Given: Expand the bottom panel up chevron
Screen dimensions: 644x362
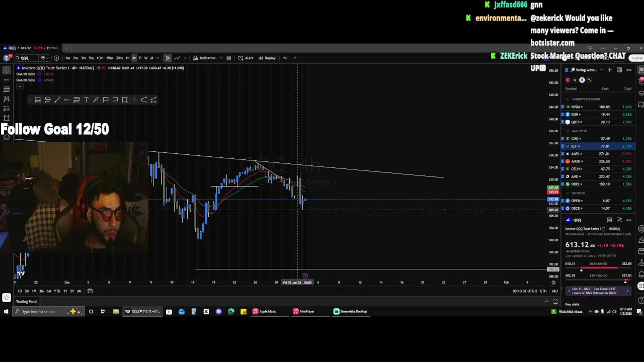Looking at the screenshot, I should (x=546, y=302).
